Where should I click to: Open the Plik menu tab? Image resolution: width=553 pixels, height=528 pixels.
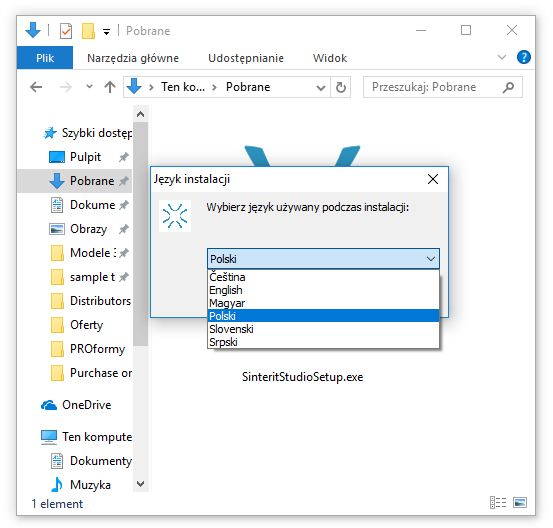pyautogui.click(x=45, y=58)
